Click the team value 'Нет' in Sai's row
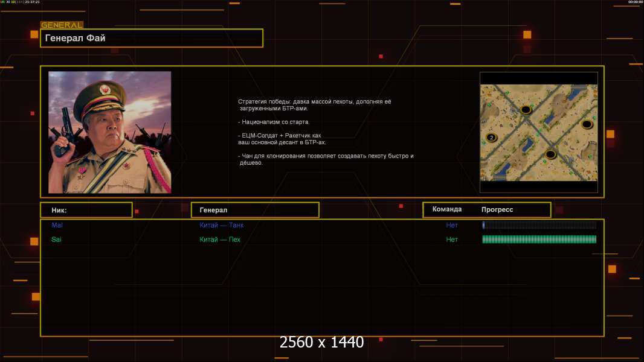The height and width of the screenshot is (362, 644). 452,240
